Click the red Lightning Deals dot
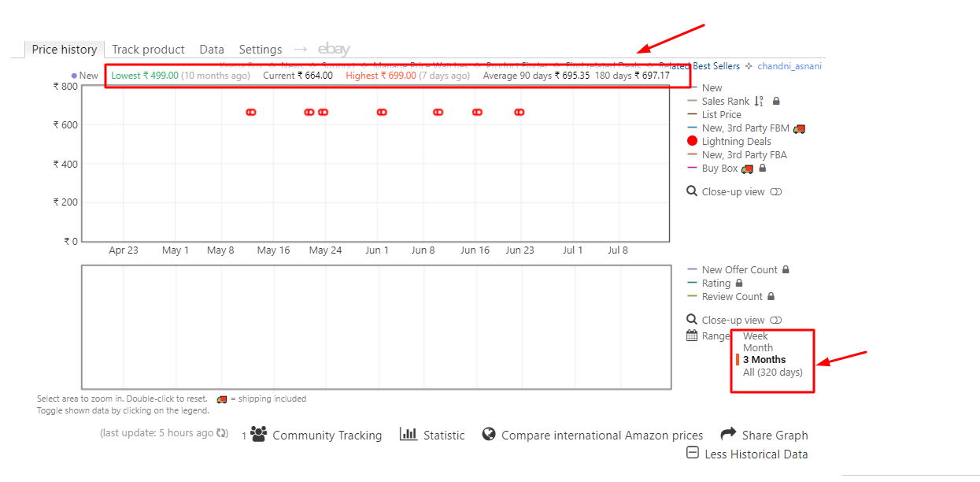 pos(693,142)
